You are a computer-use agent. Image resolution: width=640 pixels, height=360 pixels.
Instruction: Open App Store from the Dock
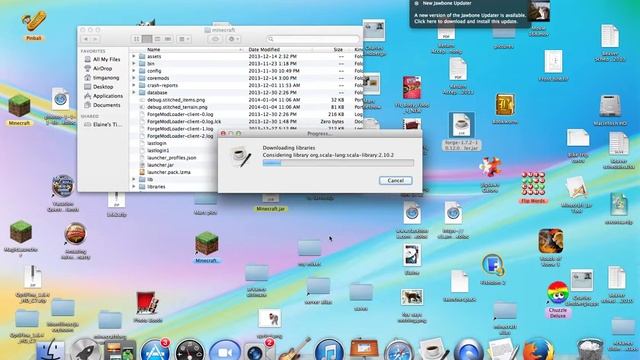point(155,351)
